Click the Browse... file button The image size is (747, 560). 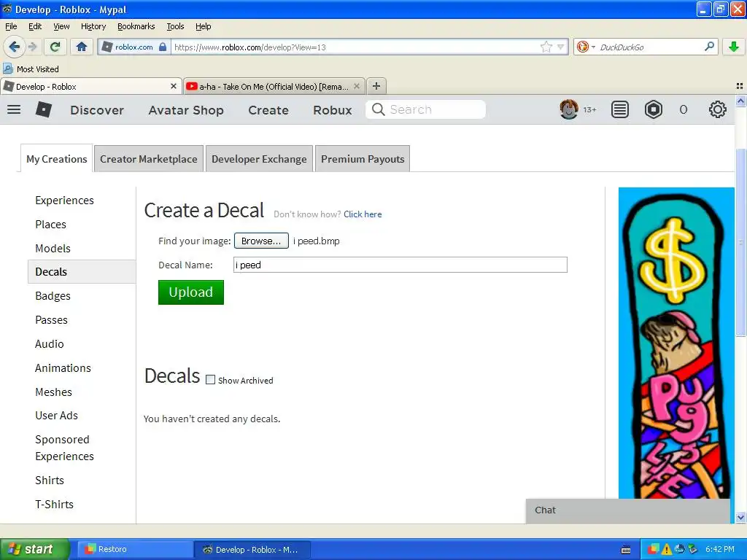click(x=261, y=241)
